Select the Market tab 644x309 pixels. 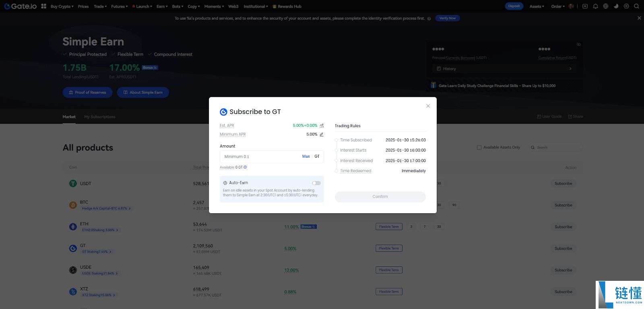[x=69, y=117]
